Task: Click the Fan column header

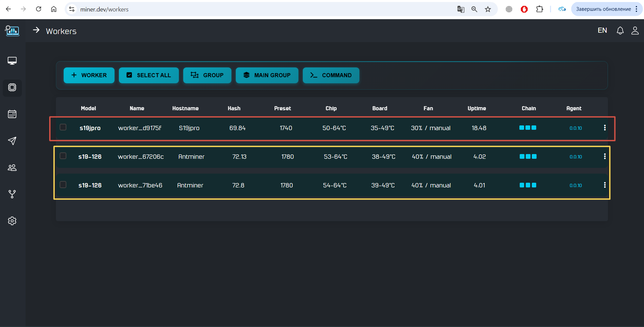Action: [x=428, y=108]
